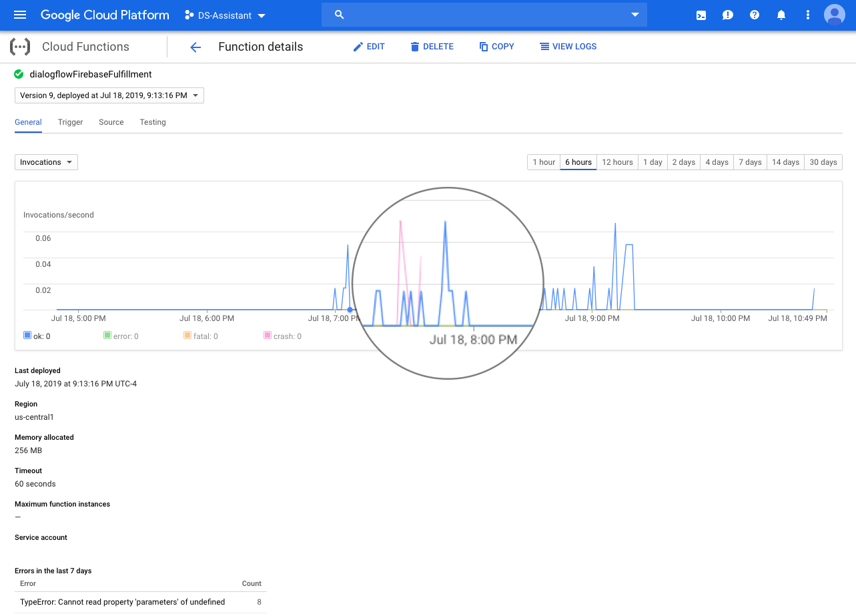The height and width of the screenshot is (616, 856).
Task: Select the 30 days time range
Action: click(823, 162)
